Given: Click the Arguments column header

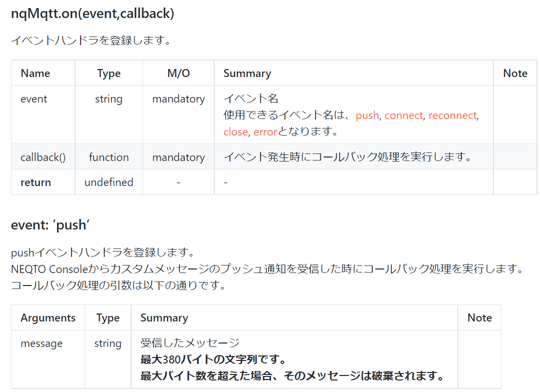Looking at the screenshot, I should [x=48, y=317].
